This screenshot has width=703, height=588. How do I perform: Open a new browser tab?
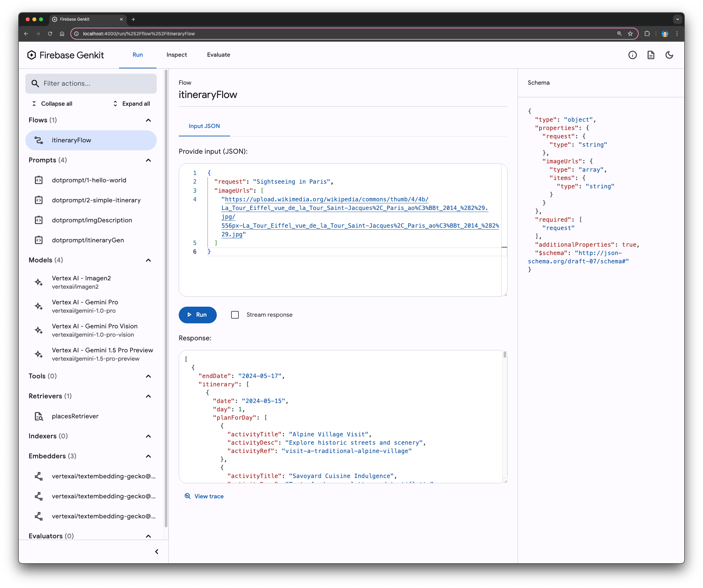click(133, 19)
